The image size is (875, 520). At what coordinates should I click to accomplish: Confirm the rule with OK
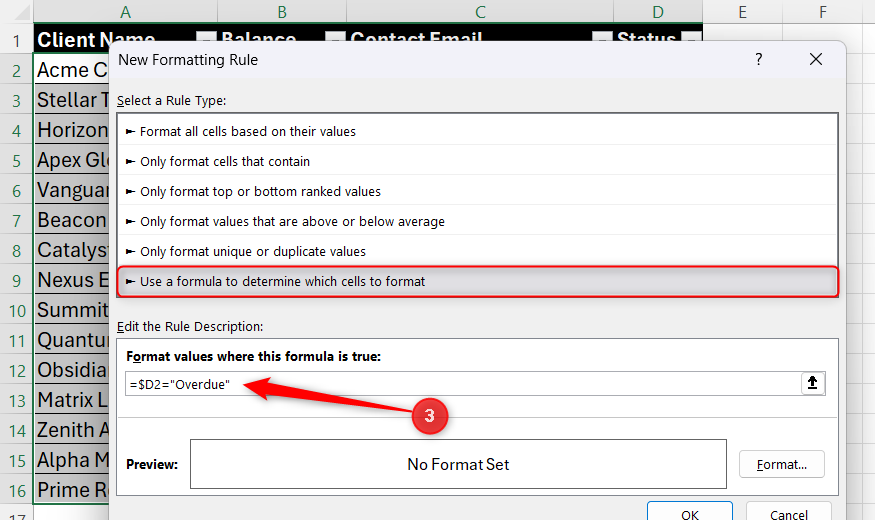click(690, 511)
